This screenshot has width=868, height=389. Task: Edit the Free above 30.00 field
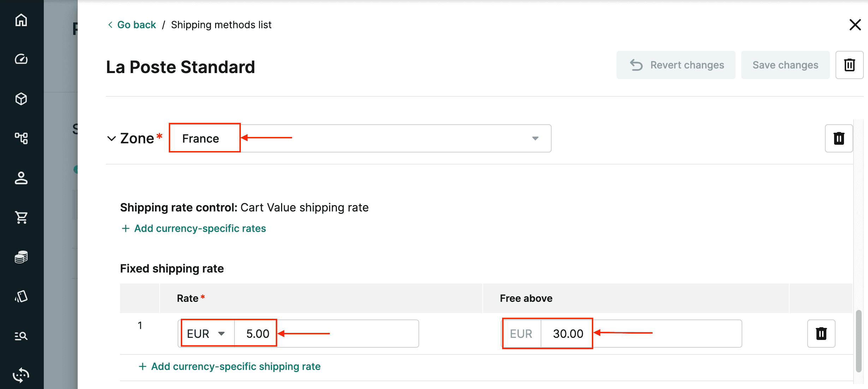pyautogui.click(x=641, y=334)
